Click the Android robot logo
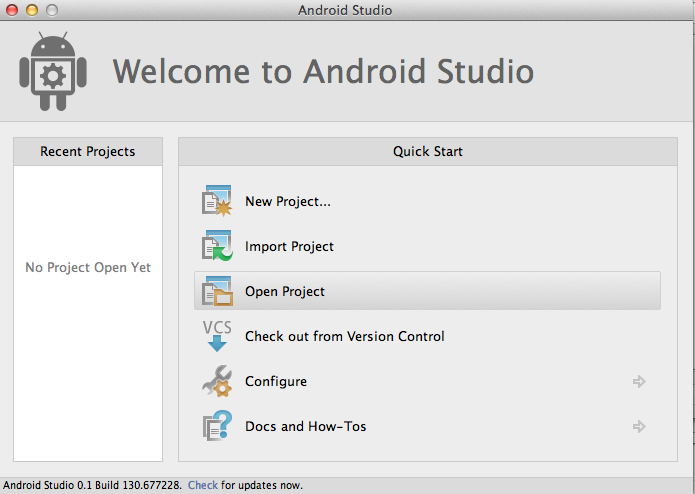The image size is (695, 494). point(53,71)
